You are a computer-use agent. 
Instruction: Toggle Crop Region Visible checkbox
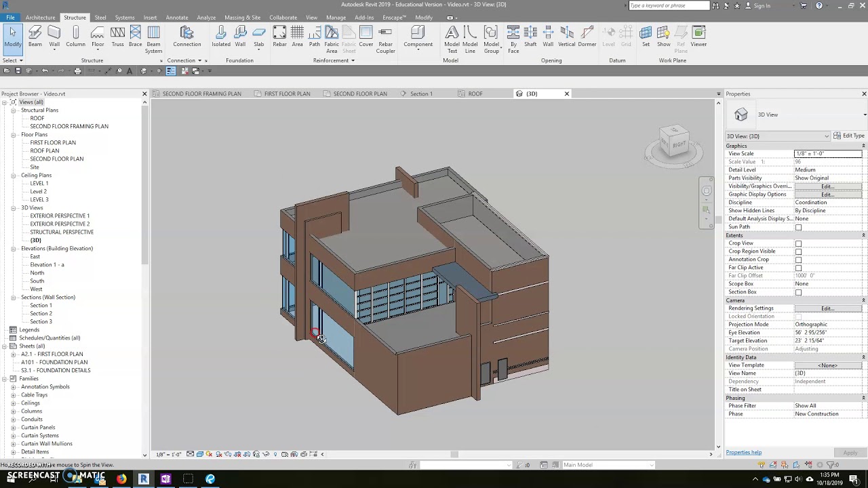798,251
